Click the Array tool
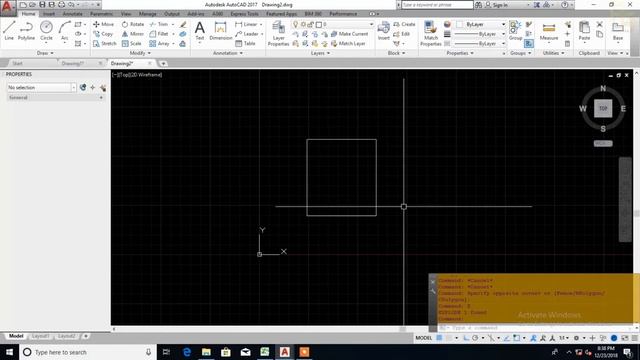The height and width of the screenshot is (360, 640). pos(159,43)
